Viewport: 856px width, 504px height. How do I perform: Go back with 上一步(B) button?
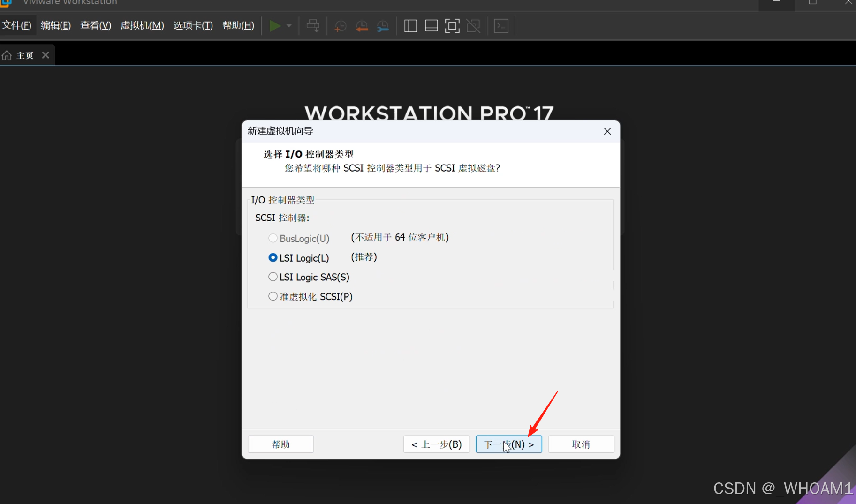[436, 444]
